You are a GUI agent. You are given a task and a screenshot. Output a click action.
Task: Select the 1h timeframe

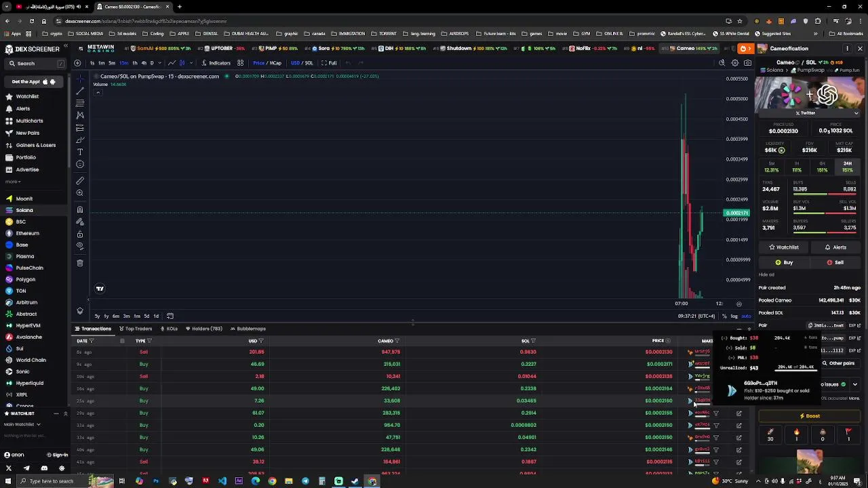[134, 63]
